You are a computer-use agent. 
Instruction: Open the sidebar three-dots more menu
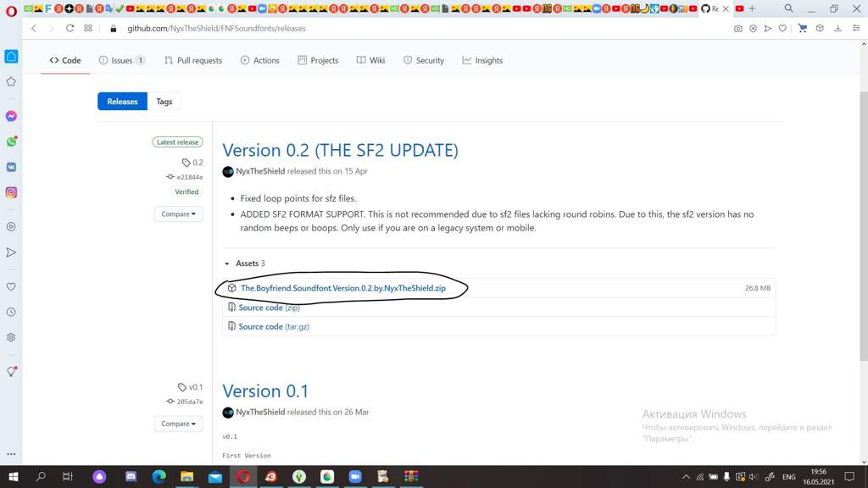point(11,454)
